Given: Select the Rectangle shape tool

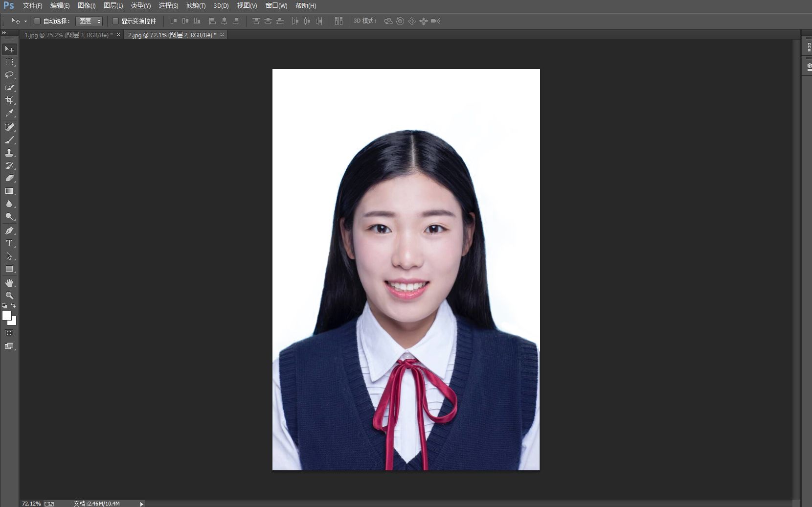Looking at the screenshot, I should 9,269.
